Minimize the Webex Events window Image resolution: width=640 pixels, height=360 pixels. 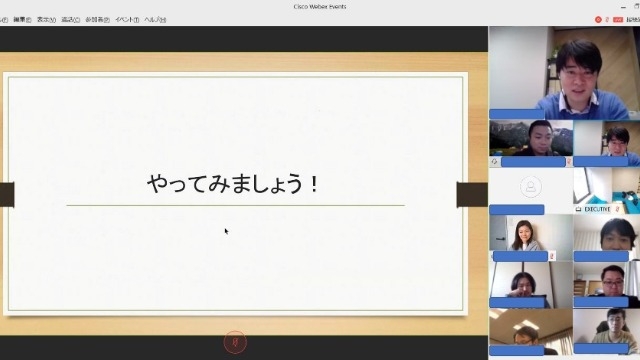(623, 7)
